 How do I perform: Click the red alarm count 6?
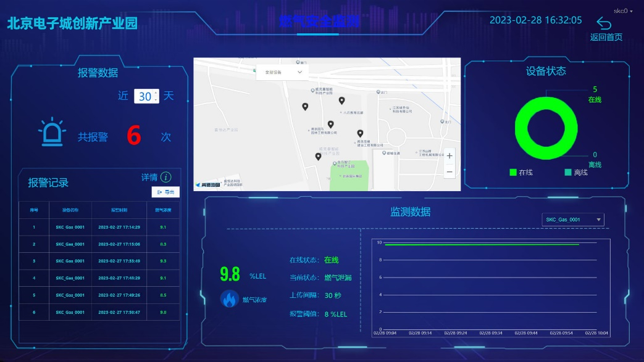pos(134,136)
